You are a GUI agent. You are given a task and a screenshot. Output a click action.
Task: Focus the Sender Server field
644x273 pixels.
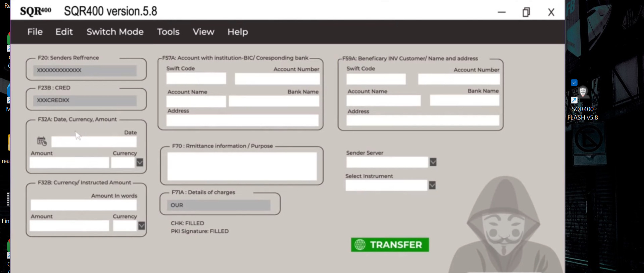(x=387, y=162)
